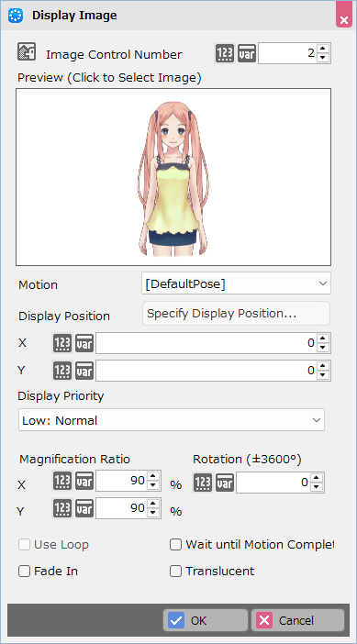Toggle the Use Loop checkbox

click(x=24, y=545)
